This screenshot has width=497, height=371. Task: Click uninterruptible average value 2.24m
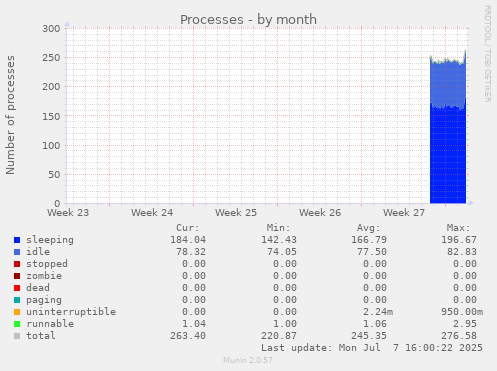coord(378,312)
